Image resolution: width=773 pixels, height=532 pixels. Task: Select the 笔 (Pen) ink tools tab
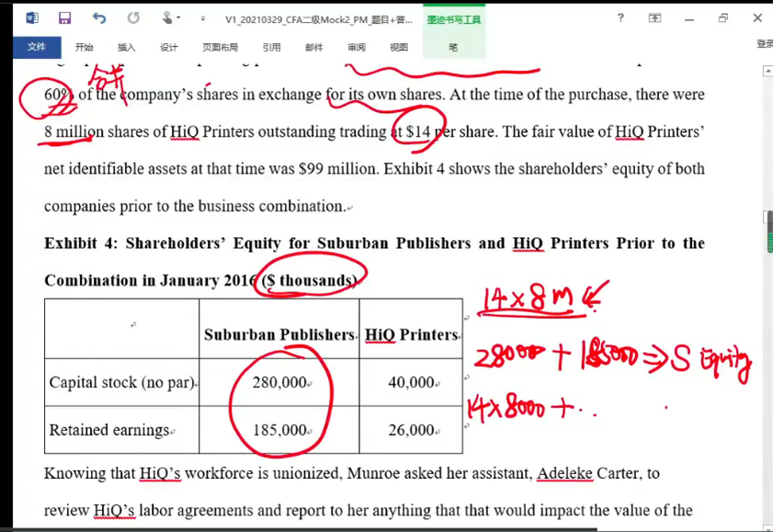click(x=453, y=47)
